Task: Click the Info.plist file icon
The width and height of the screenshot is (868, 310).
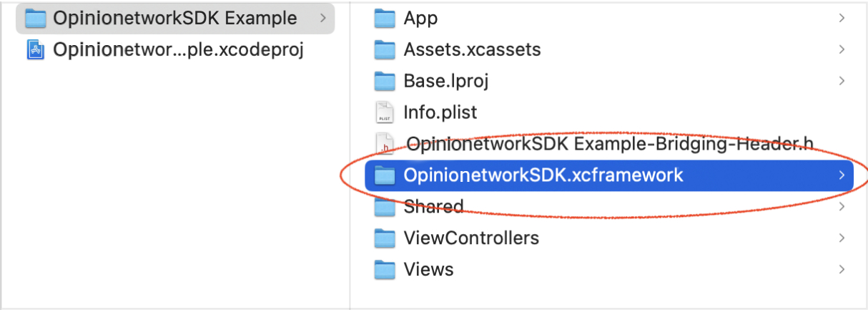Action: pyautogui.click(x=385, y=112)
